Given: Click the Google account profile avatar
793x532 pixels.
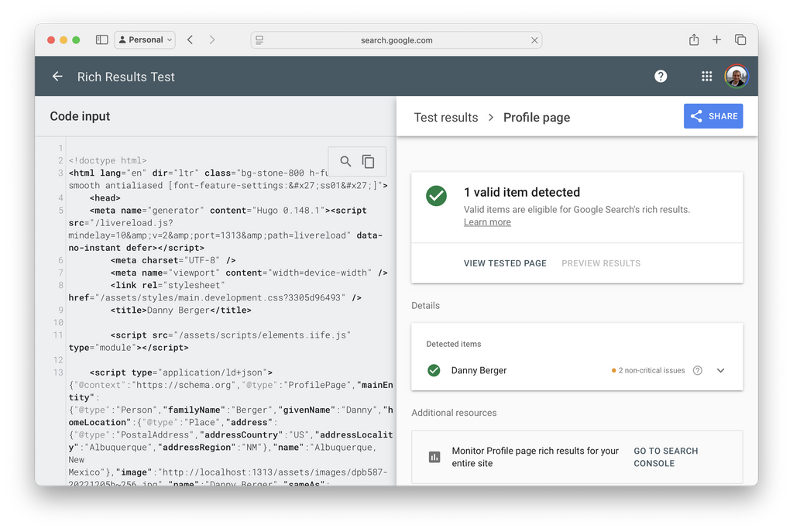Looking at the screenshot, I should point(736,76).
